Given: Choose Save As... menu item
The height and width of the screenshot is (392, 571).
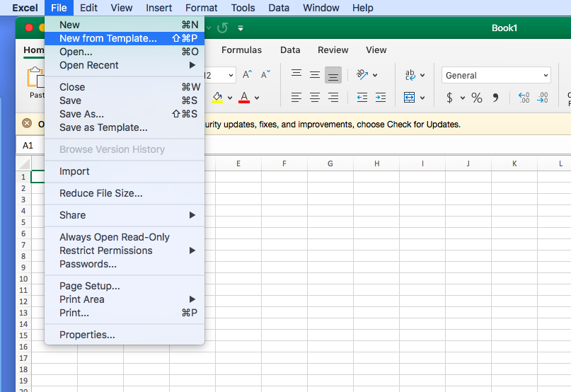Looking at the screenshot, I should click(125, 114).
